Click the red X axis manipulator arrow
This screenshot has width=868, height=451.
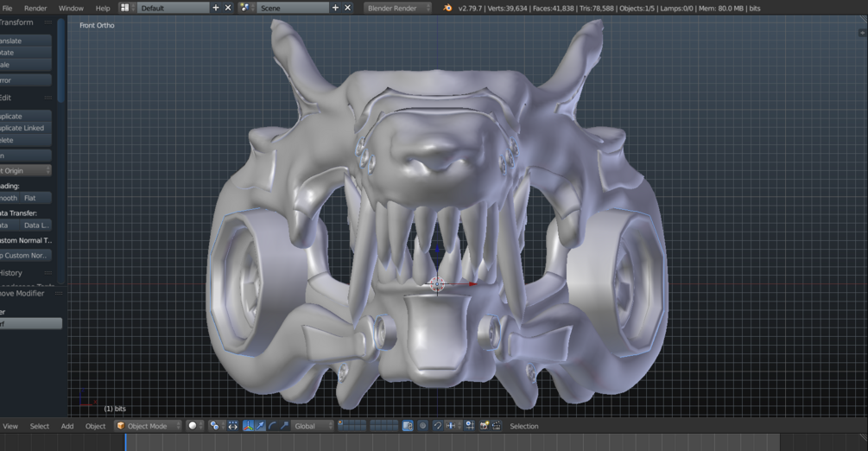(472, 283)
